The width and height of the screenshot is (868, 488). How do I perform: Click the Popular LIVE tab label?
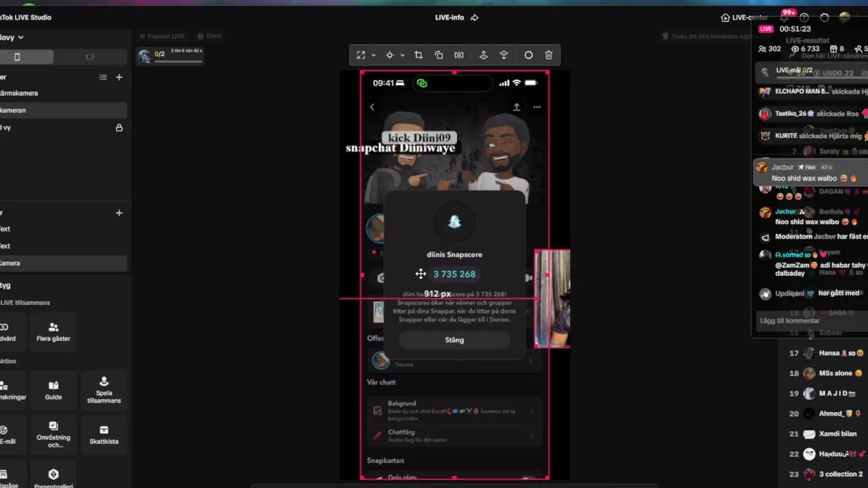point(161,36)
